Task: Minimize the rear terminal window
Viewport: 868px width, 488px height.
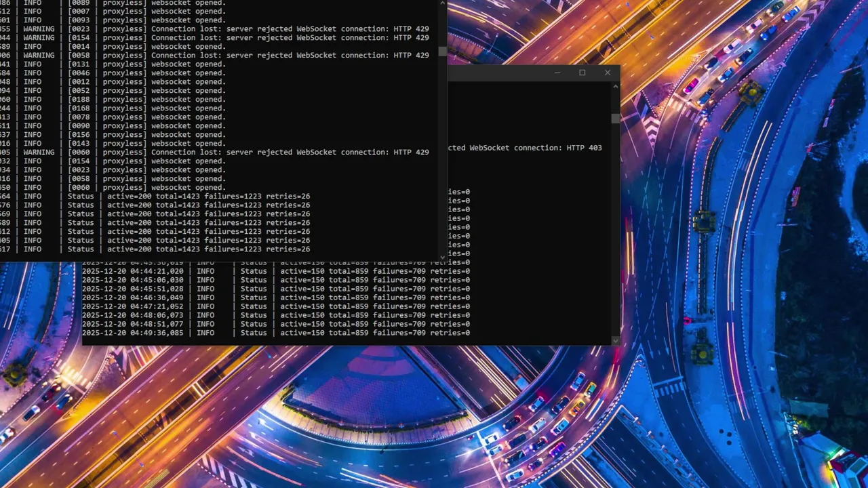Action: pos(557,73)
